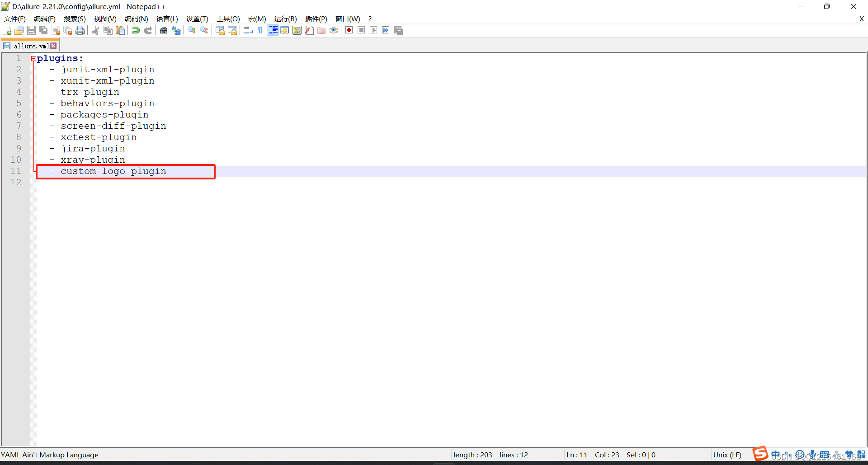Click the X close-document button at menu bar right
The image size is (868, 465).
861,19
